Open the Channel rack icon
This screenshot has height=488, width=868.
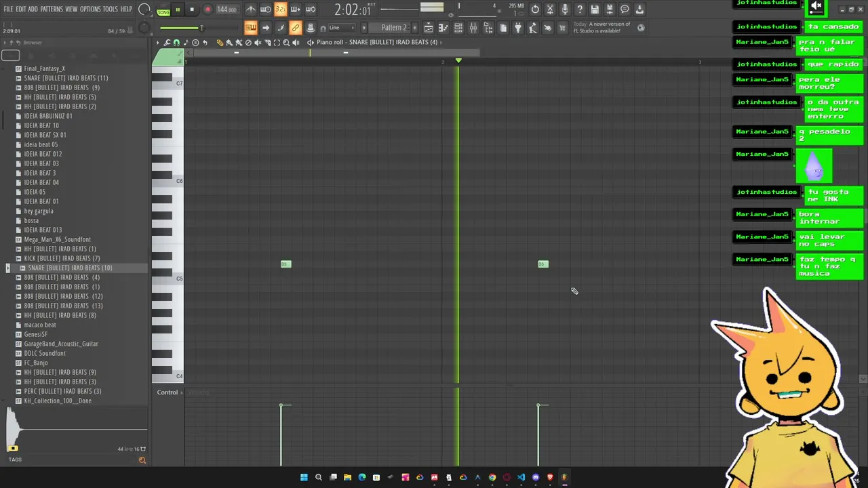click(458, 28)
